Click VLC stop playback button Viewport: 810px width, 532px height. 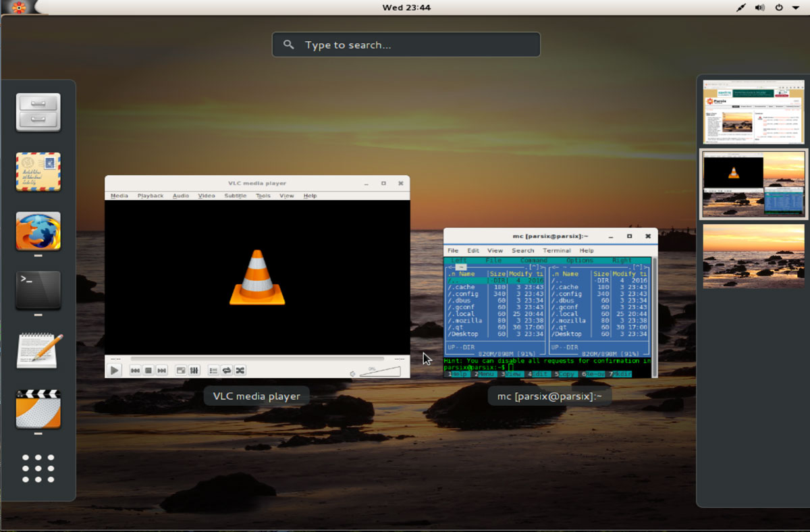148,370
